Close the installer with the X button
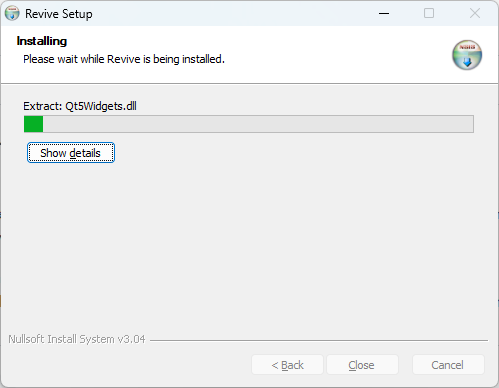The image size is (499, 388). point(475,13)
